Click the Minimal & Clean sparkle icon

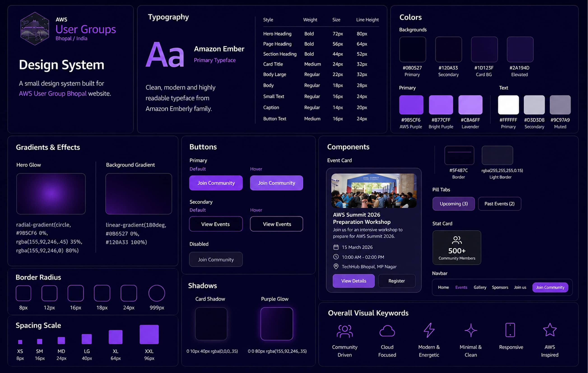coord(471,330)
